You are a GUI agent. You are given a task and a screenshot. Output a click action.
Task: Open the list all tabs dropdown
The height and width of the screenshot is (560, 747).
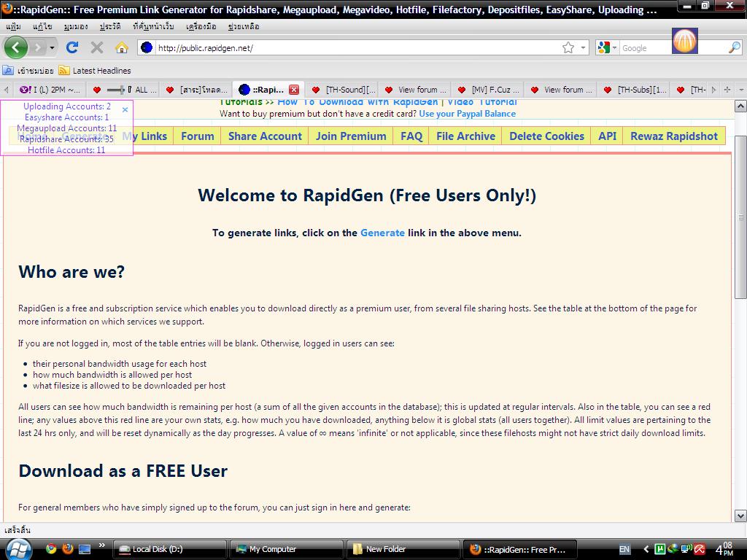click(x=741, y=90)
